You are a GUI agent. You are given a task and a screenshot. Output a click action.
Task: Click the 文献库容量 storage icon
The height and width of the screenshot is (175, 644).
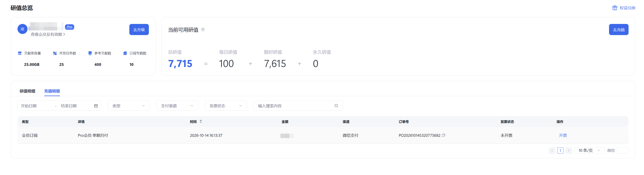click(x=20, y=53)
